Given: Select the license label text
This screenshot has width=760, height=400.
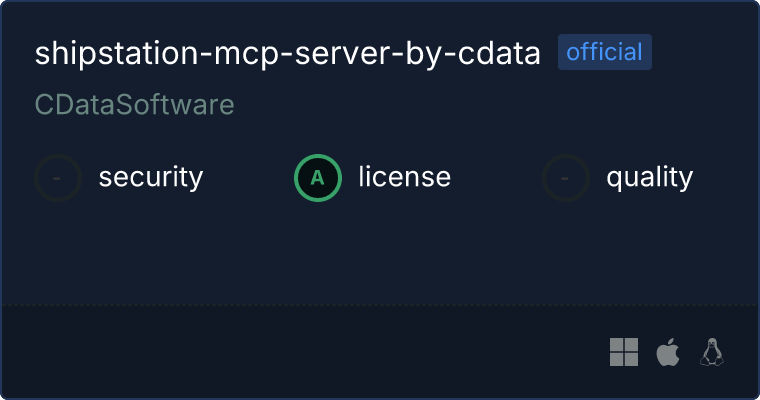Looking at the screenshot, I should pos(405,176).
